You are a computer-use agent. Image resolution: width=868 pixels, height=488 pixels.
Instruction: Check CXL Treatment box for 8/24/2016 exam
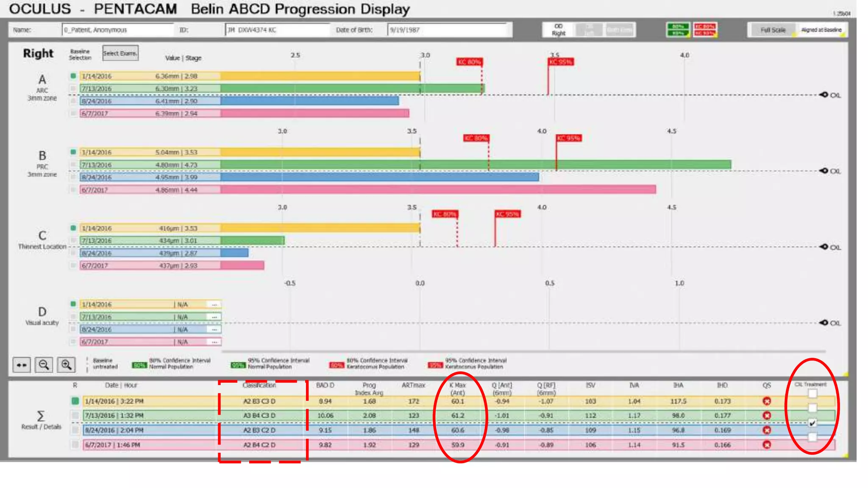[812, 423]
